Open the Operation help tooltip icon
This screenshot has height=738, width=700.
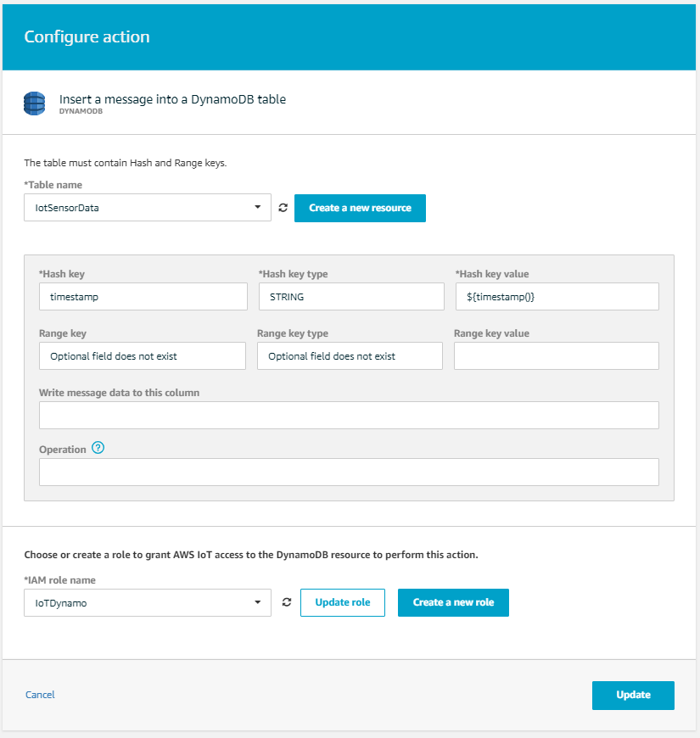click(98, 449)
